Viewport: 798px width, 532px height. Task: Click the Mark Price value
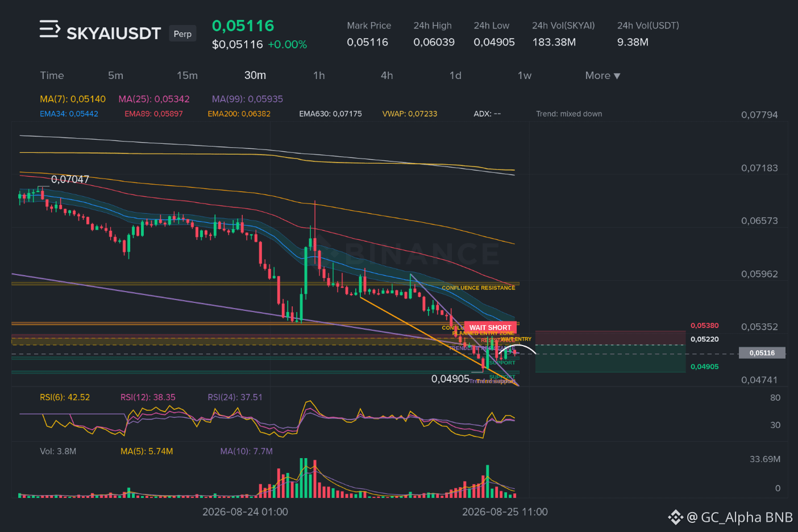tap(368, 42)
